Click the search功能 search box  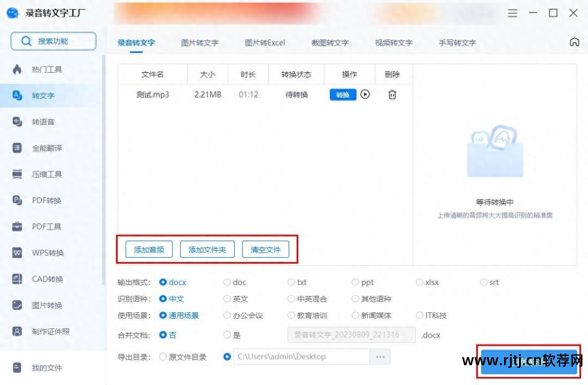point(53,41)
